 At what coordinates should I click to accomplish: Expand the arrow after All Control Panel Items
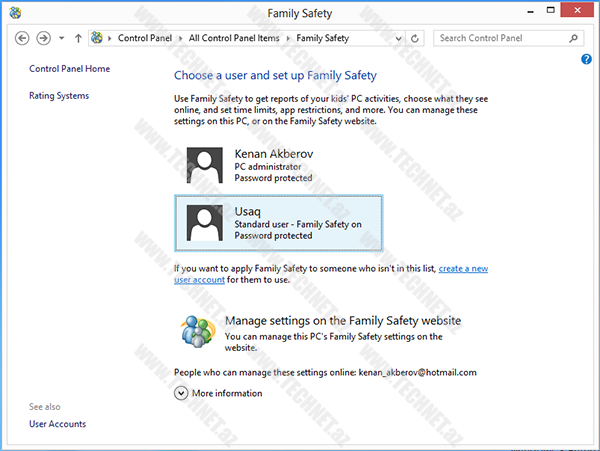(288, 38)
